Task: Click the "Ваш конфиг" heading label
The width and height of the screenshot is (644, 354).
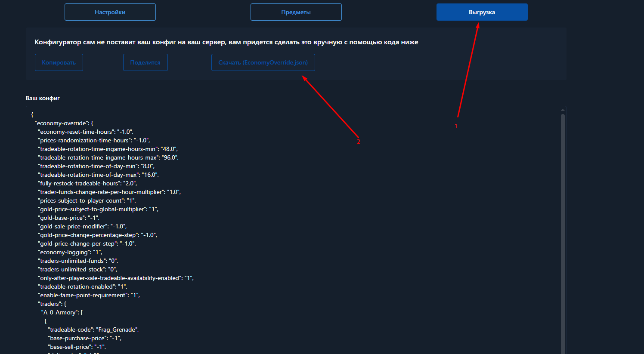Action: pyautogui.click(x=43, y=98)
